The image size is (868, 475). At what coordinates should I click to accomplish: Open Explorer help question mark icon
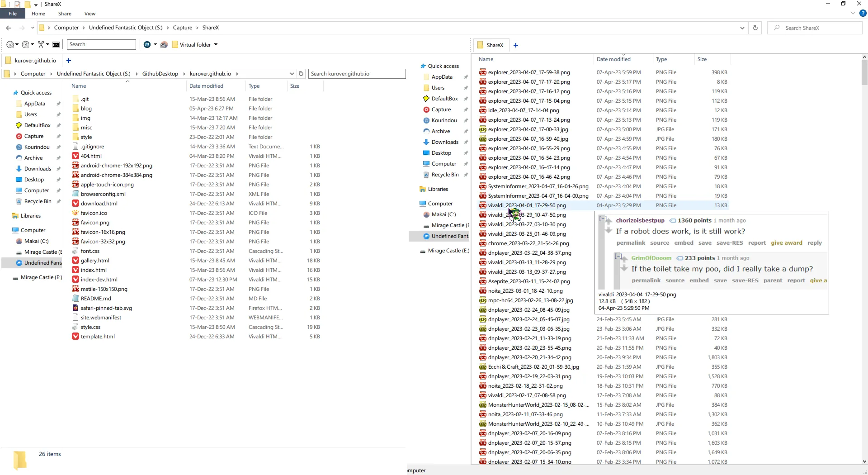click(863, 14)
